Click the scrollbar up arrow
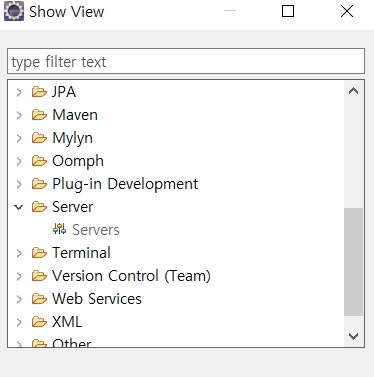 click(x=353, y=91)
